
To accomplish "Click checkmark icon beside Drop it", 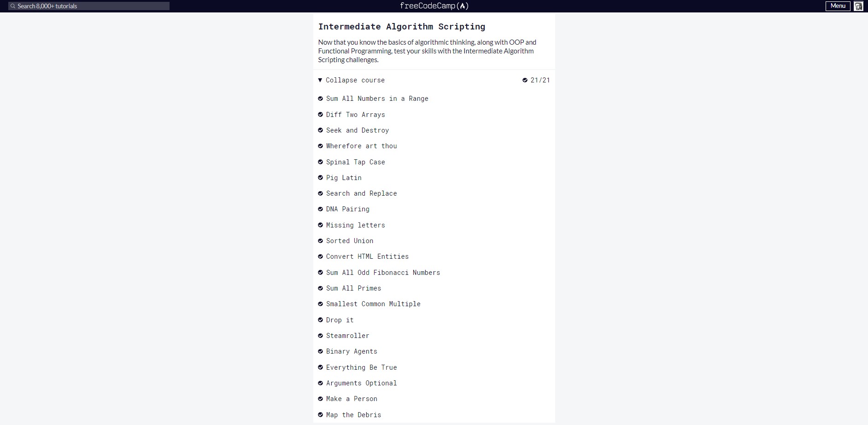I will pyautogui.click(x=320, y=320).
